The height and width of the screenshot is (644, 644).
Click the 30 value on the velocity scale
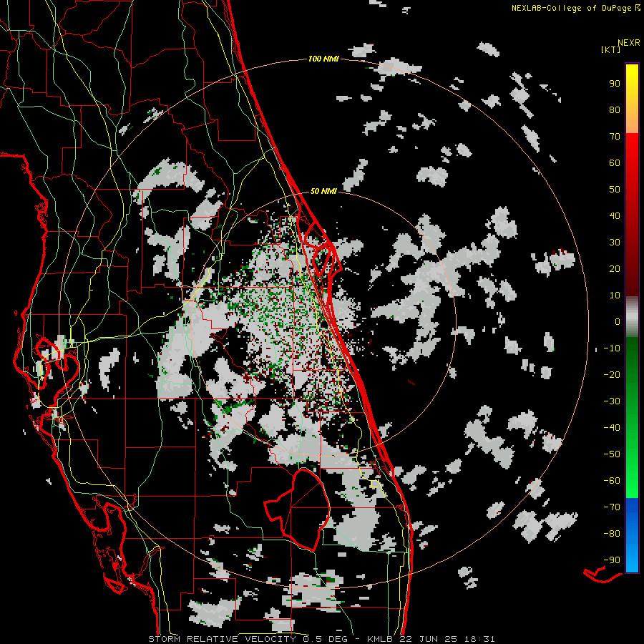point(615,243)
